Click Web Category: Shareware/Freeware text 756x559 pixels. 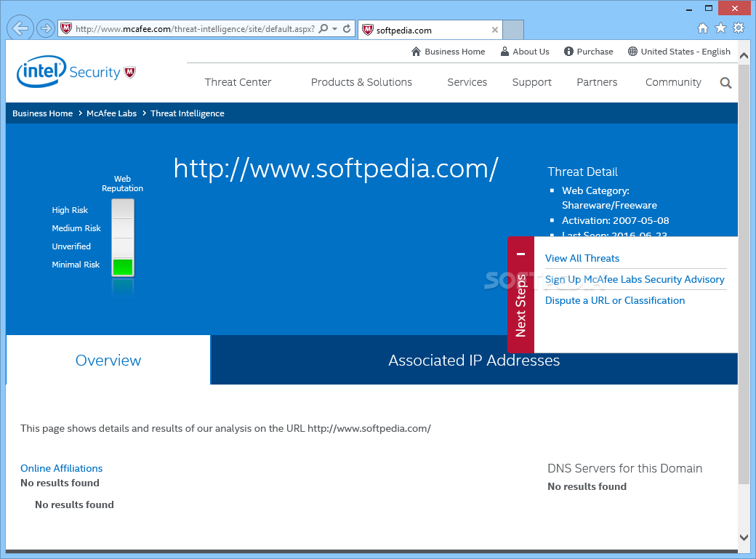pyautogui.click(x=609, y=198)
